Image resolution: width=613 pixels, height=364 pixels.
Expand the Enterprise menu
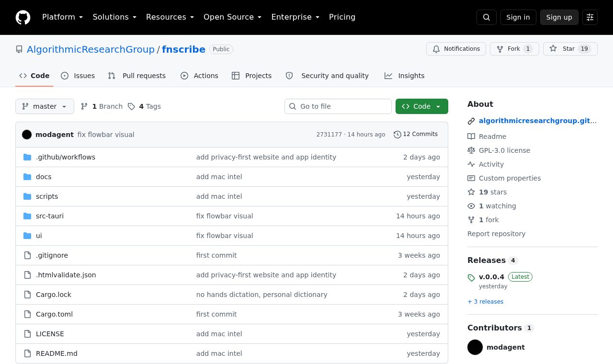click(295, 17)
